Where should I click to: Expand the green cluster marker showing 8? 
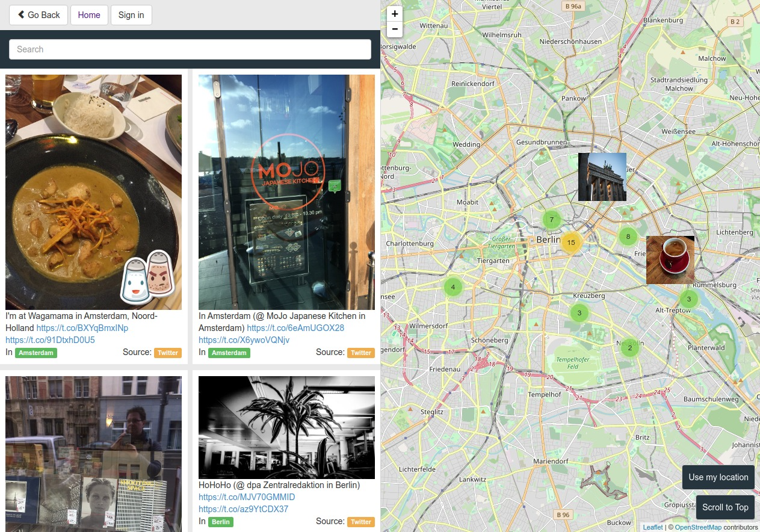628,237
